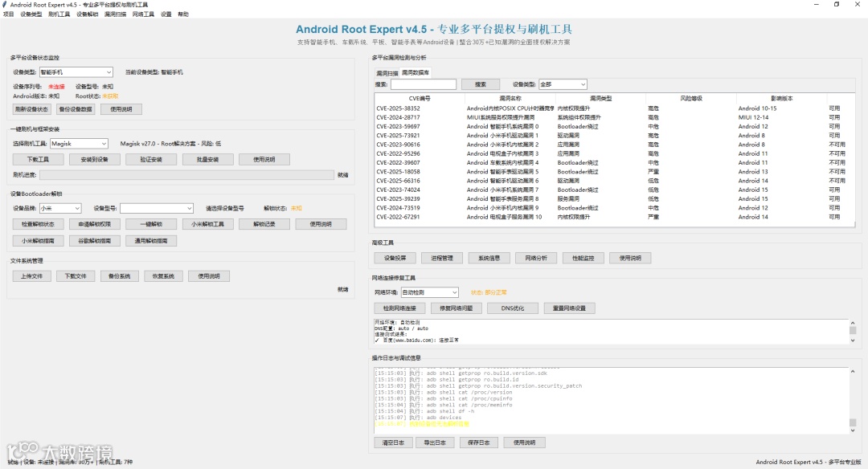This screenshot has width=868, height=469.
Task: Click the 系统信息 button
Action: tap(489, 258)
